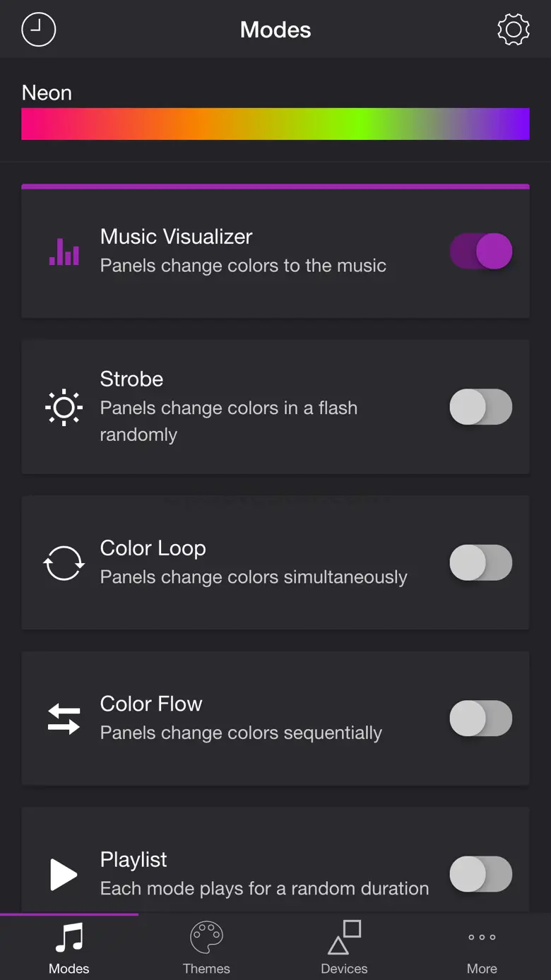The image size is (551, 980).
Task: Tap the Color Loop circular arrows icon
Action: 64,563
